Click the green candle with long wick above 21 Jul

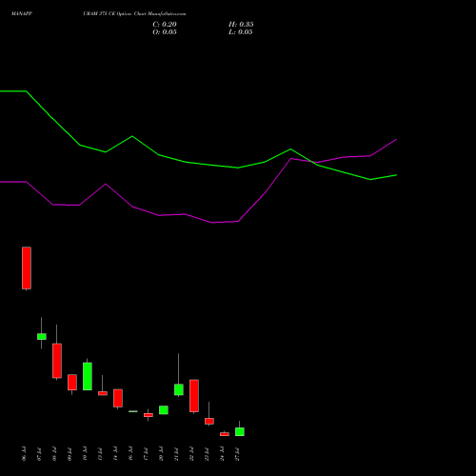tap(179, 389)
